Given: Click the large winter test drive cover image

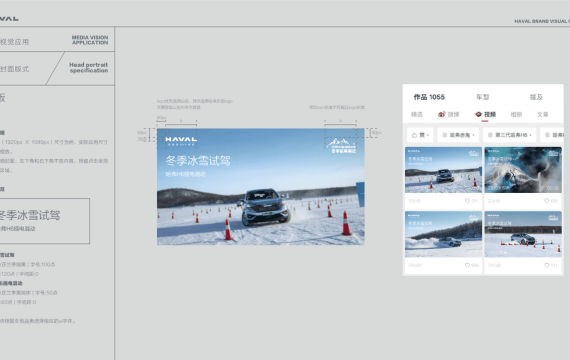Looking at the screenshot, I should click(x=261, y=187).
